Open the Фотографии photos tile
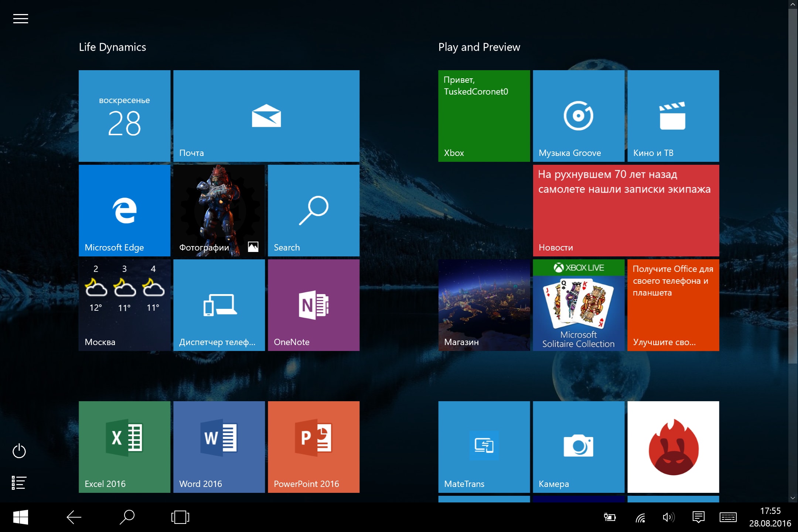 point(219,211)
